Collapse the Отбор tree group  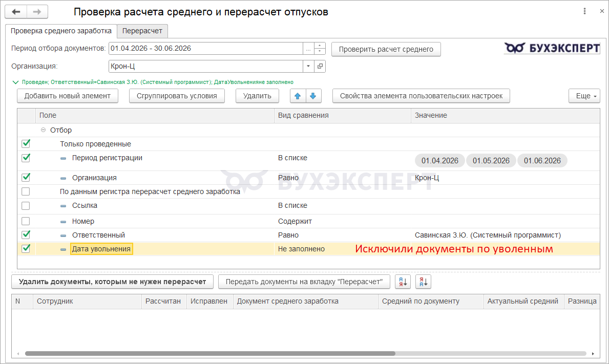pos(44,130)
